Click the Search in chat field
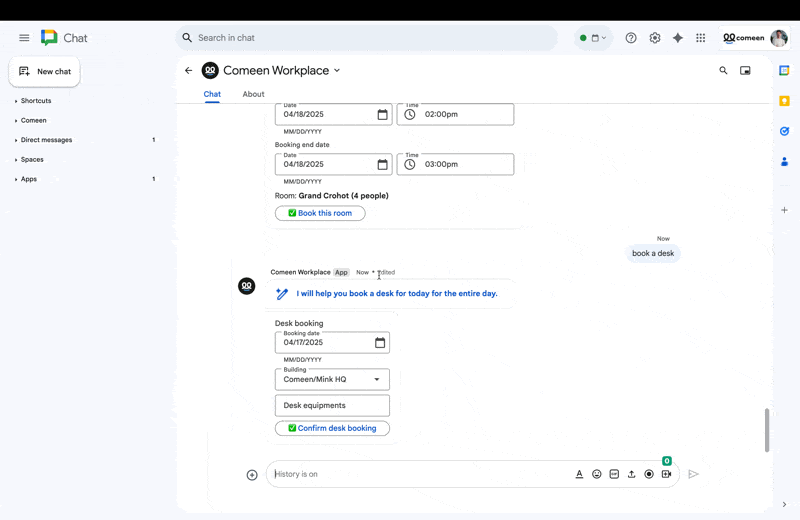 pyautogui.click(x=366, y=38)
